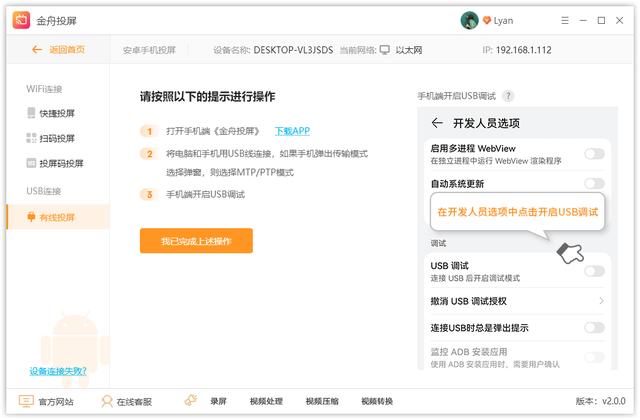Screen dimensions: 640x420
Task: Select 有线投屏 in the sidebar
Action: pyautogui.click(x=58, y=217)
